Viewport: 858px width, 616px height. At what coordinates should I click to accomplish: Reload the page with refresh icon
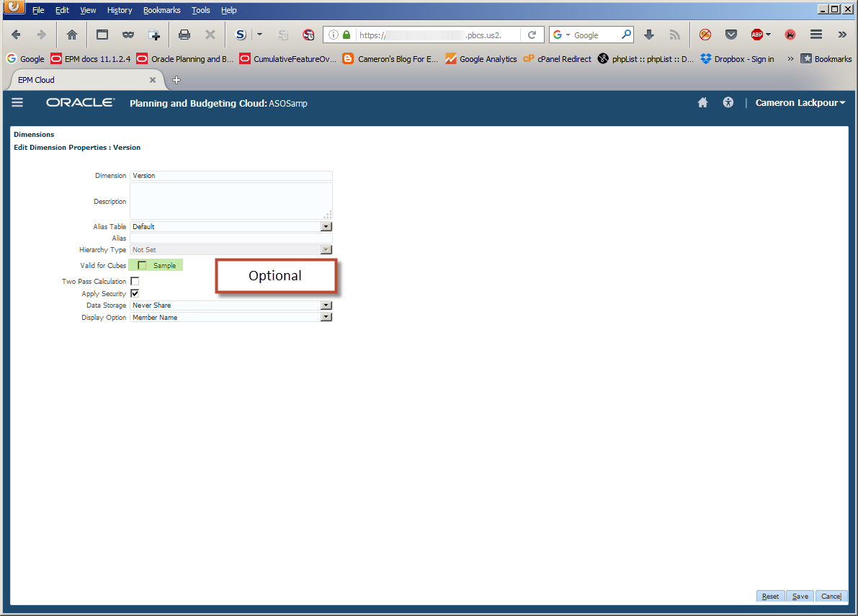[x=532, y=35]
